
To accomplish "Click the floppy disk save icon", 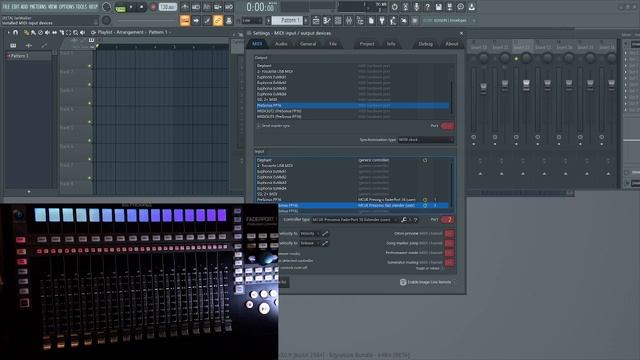I will pyautogui.click(x=438, y=7).
